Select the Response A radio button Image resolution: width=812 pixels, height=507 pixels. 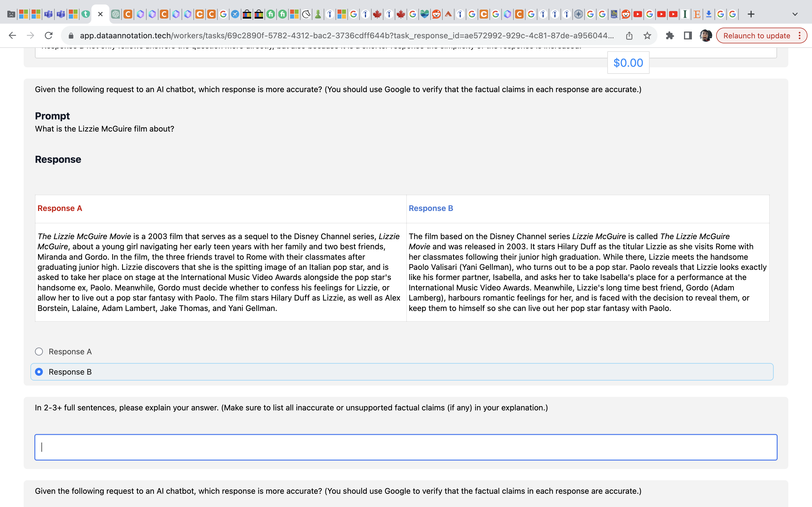pyautogui.click(x=39, y=352)
